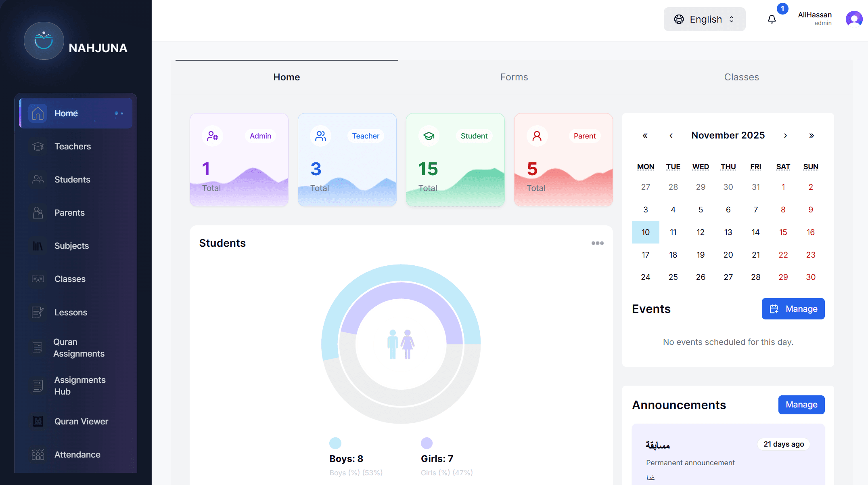Click Manage button next to Events
This screenshot has width=868, height=485.
coord(793,309)
